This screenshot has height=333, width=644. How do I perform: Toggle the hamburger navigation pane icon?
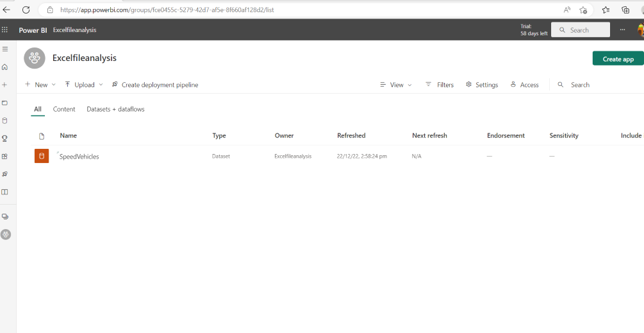point(5,49)
